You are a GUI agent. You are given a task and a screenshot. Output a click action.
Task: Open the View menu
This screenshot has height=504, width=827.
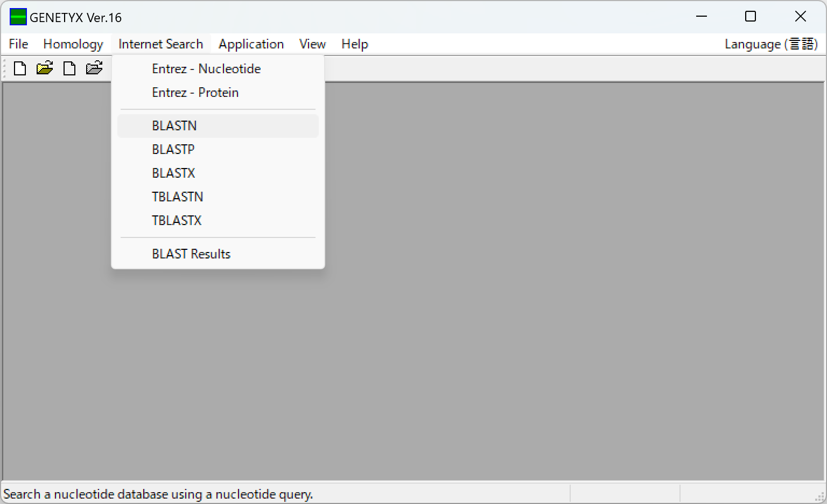point(312,44)
